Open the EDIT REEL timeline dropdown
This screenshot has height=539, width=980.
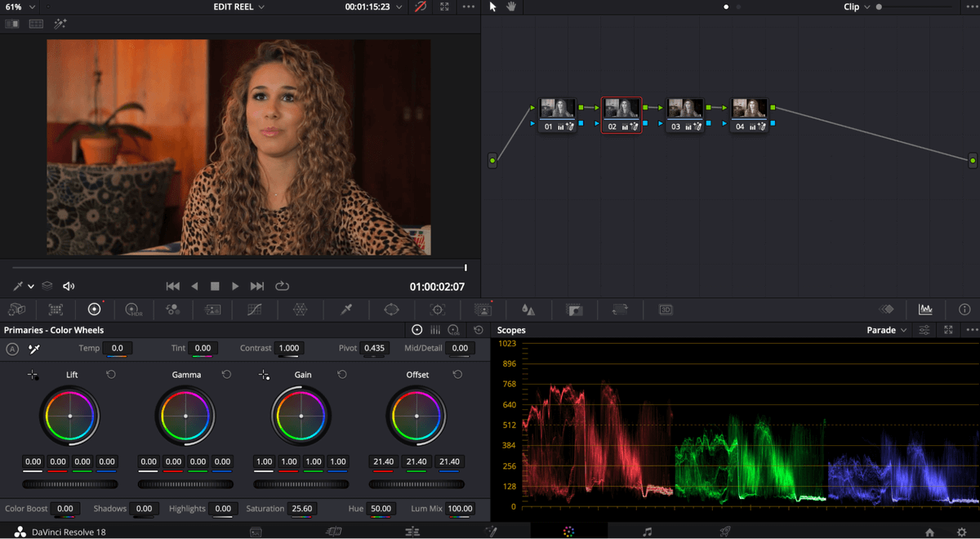pos(237,7)
